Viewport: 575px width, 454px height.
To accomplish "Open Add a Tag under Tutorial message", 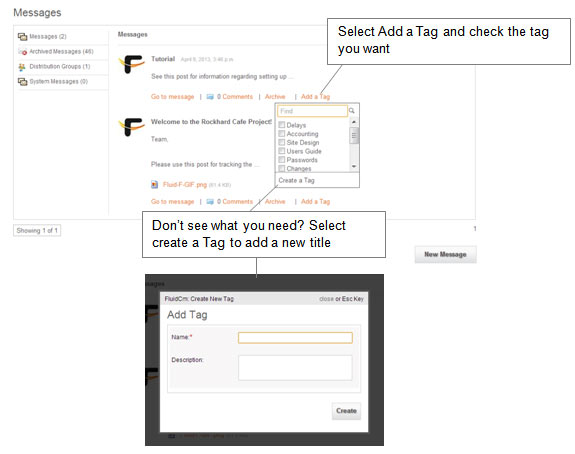I will click(315, 97).
